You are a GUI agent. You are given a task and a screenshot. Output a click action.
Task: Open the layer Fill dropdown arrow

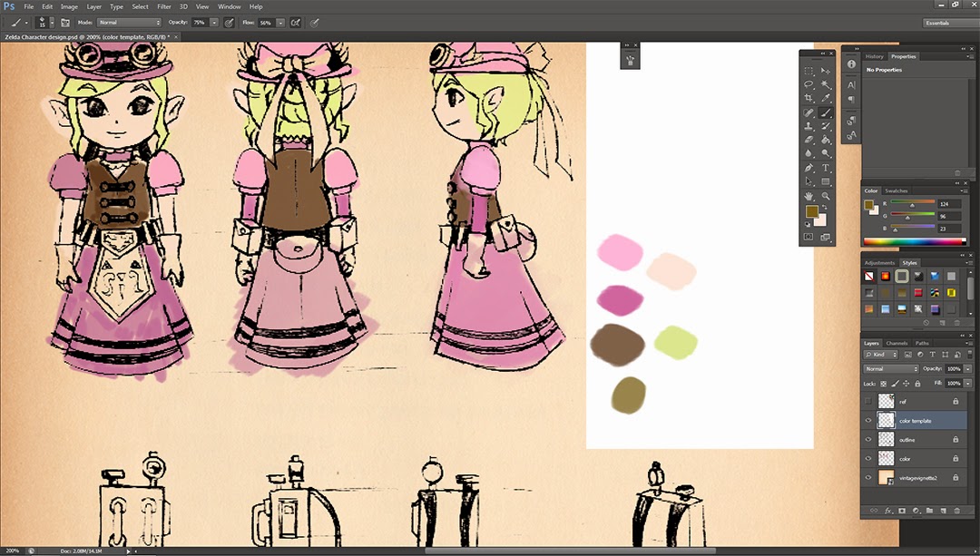968,384
